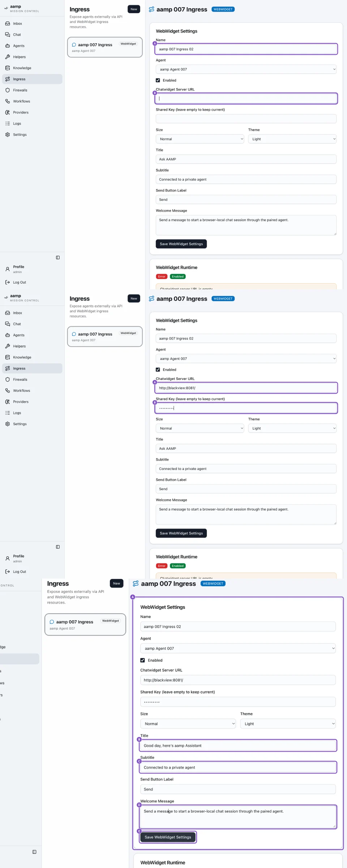The width and height of the screenshot is (347, 868).
Task: Click the Providers icon in the middle screenshot
Action: coord(8,402)
